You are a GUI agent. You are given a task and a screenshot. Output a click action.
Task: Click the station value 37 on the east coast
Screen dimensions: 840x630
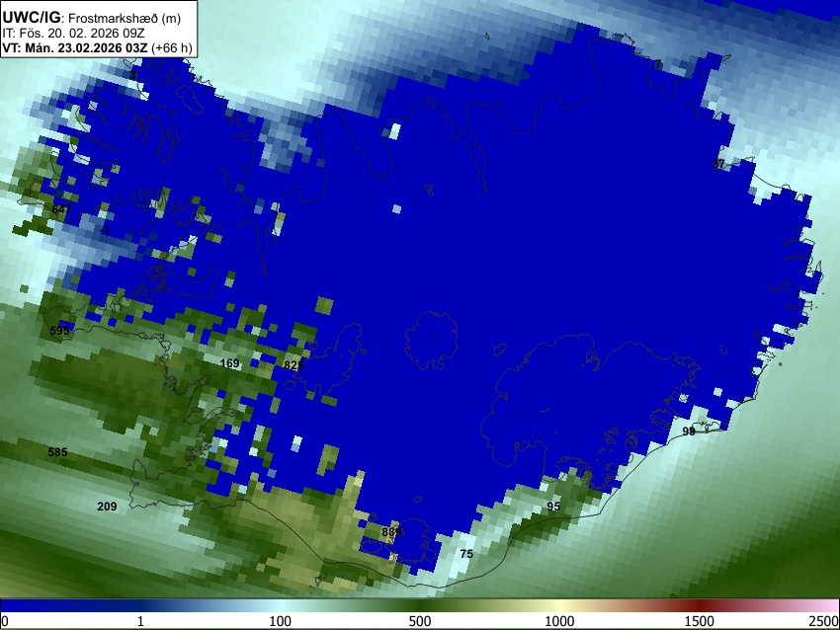pyautogui.click(x=718, y=164)
